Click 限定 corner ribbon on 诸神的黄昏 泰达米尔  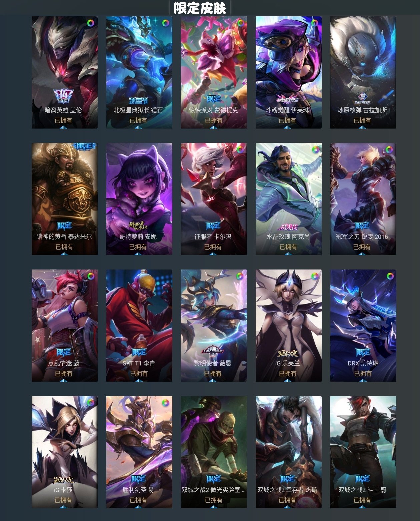tap(85, 146)
